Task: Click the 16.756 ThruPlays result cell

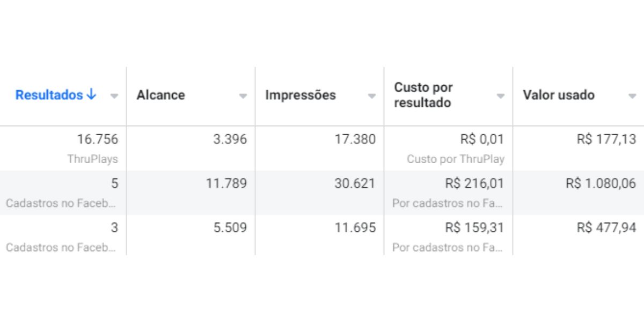Action: tap(63, 148)
